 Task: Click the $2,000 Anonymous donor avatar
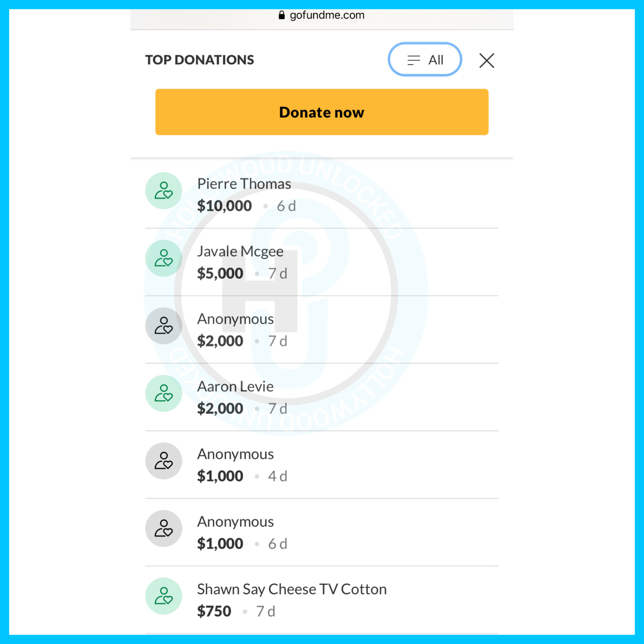coord(163,326)
